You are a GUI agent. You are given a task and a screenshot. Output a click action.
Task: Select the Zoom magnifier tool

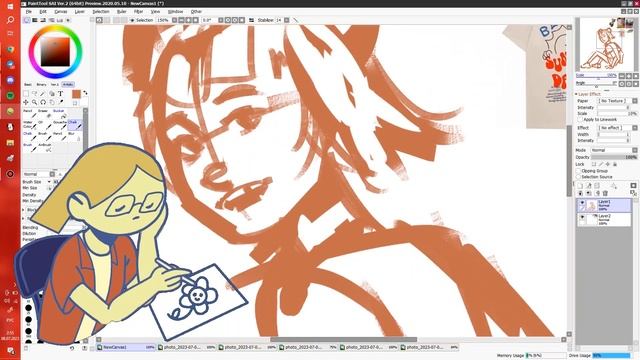(x=34, y=102)
